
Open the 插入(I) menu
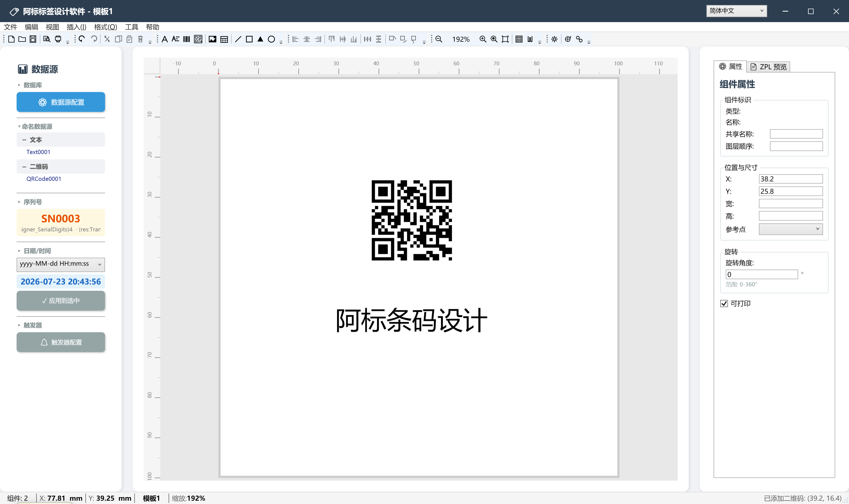76,27
